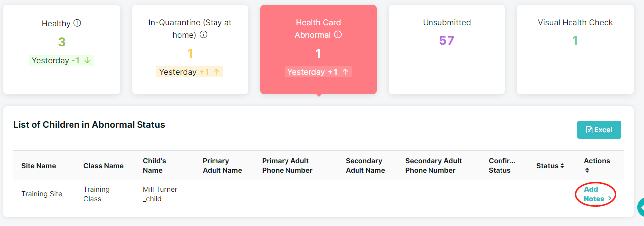This screenshot has width=644, height=226.
Task: Sort by the Status column arrows
Action: (562, 166)
